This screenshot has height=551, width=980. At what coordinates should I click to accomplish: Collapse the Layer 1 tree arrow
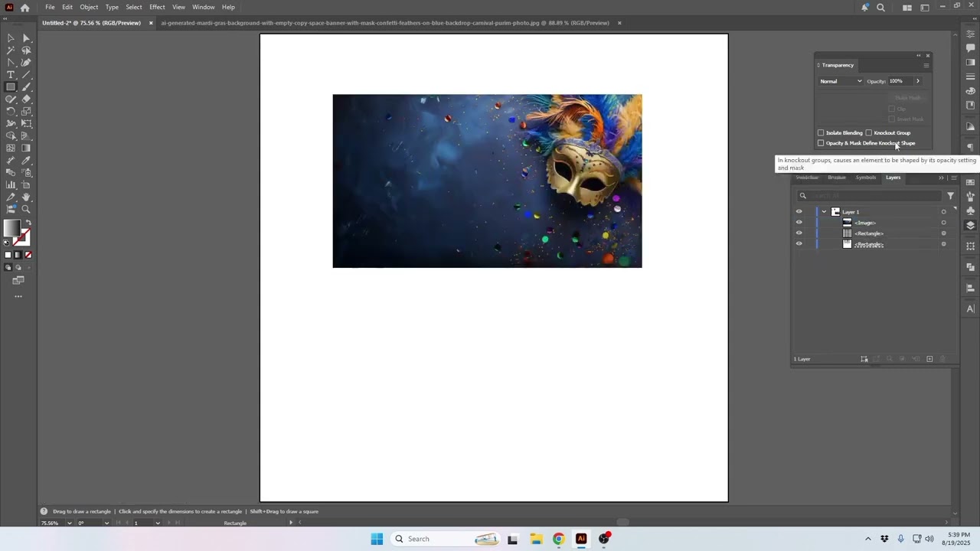click(x=824, y=212)
